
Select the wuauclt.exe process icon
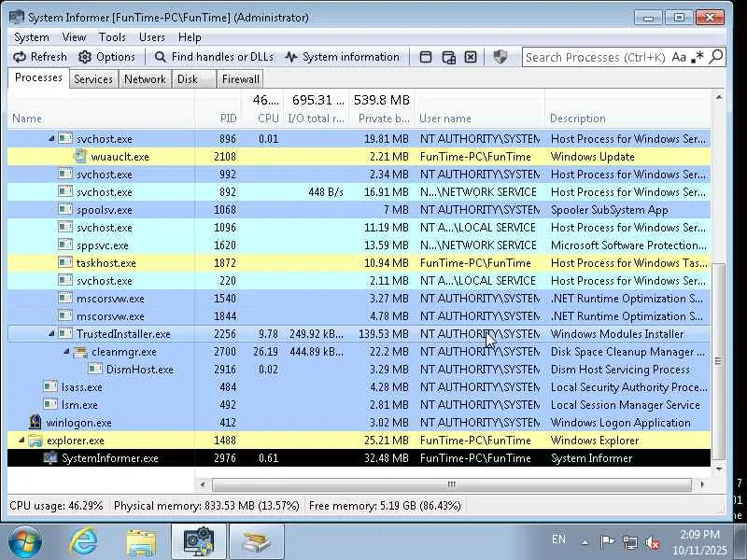point(80,156)
